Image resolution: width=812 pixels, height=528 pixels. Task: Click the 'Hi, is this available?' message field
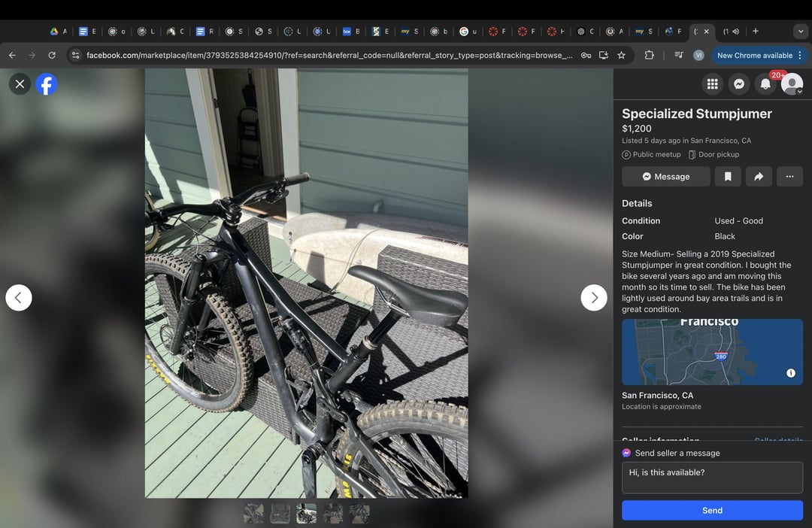(x=712, y=478)
